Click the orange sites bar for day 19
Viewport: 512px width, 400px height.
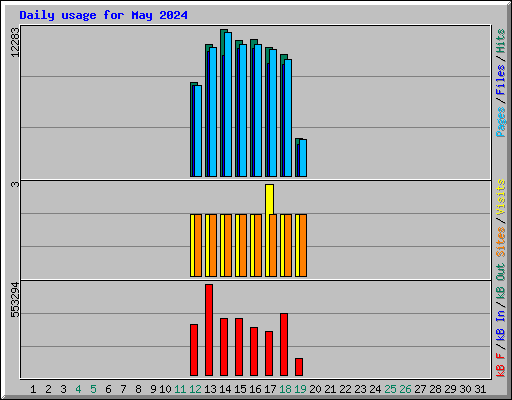pyautogui.click(x=303, y=245)
